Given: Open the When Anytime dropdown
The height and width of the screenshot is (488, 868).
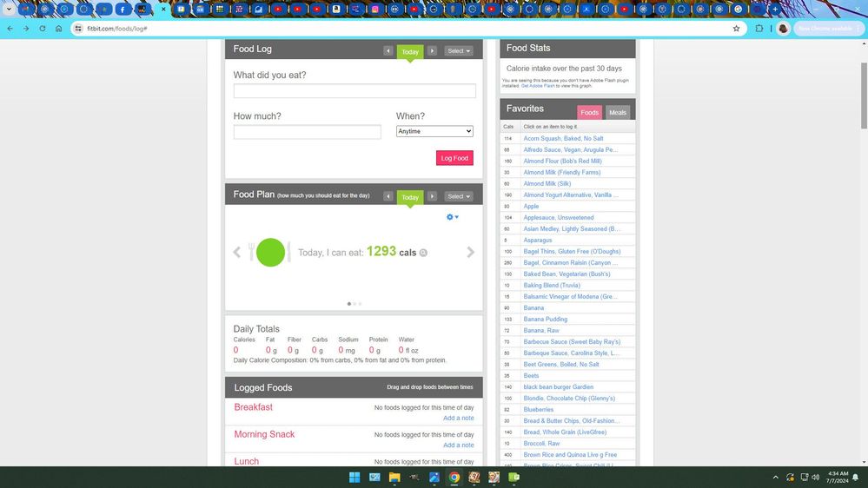Looking at the screenshot, I should (434, 131).
